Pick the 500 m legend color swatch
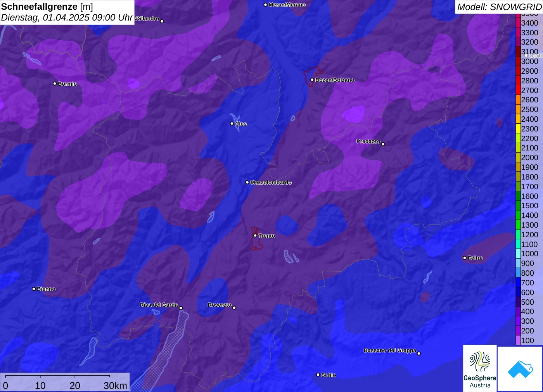543x392 pixels. click(518, 302)
